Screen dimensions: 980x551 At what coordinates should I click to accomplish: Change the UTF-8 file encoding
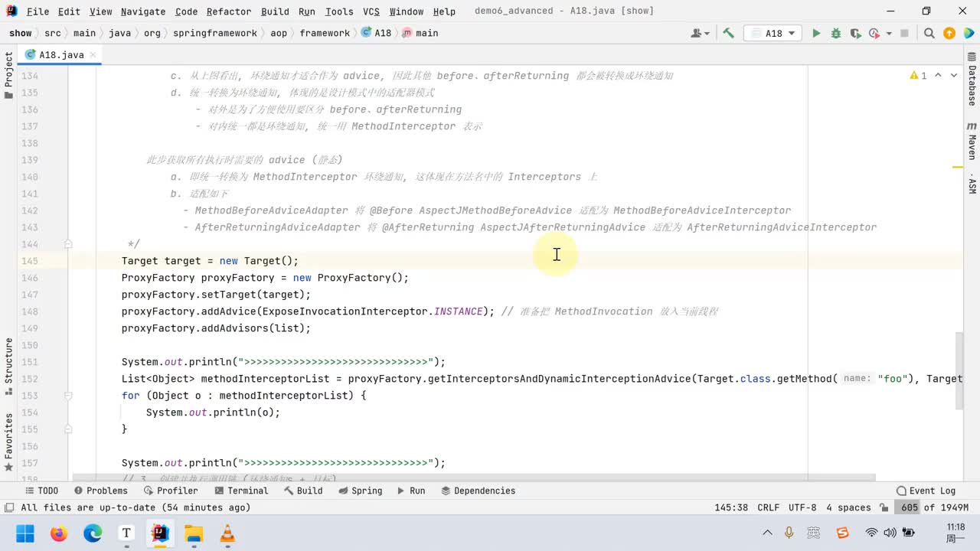coord(802,507)
